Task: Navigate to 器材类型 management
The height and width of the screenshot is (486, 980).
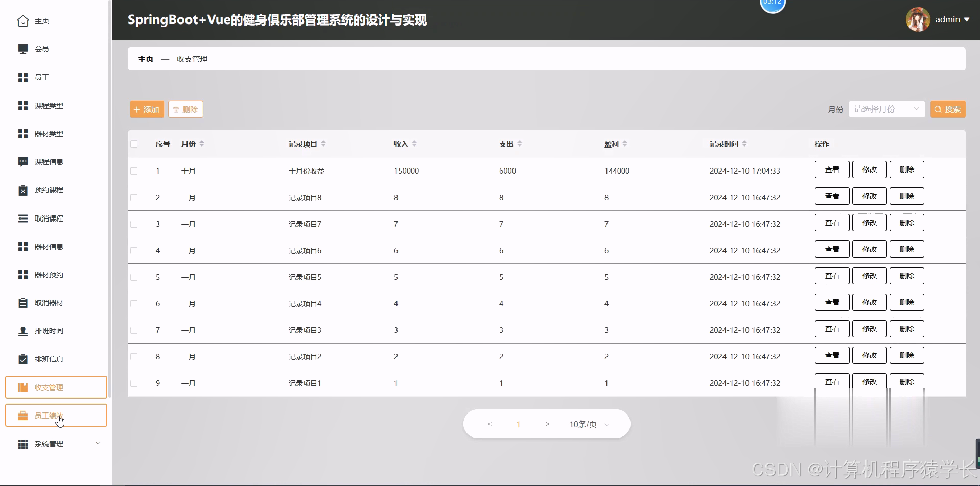Action: pos(49,134)
